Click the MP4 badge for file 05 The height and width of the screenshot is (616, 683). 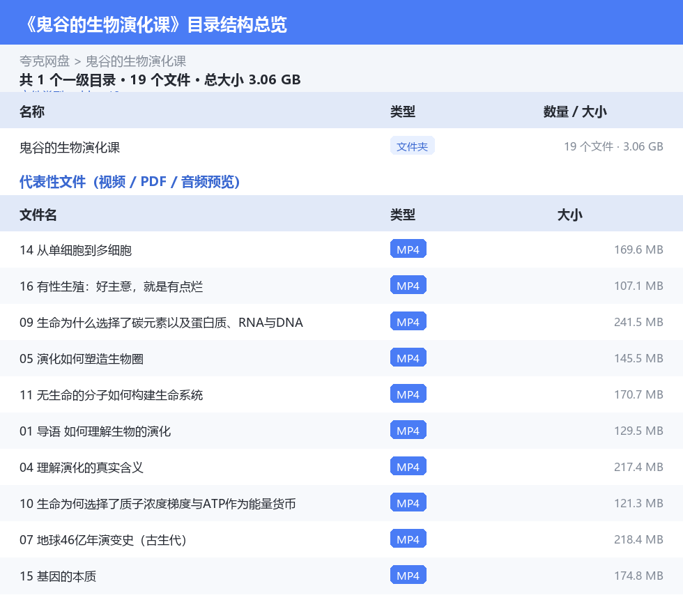click(x=408, y=357)
